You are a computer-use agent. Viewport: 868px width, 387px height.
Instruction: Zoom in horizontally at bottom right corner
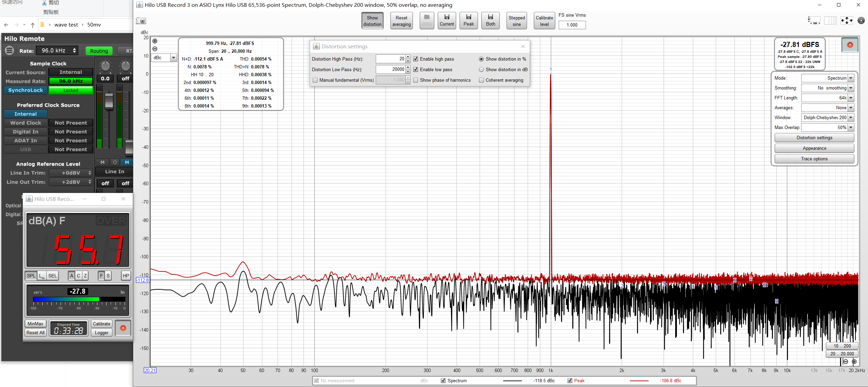pyautogui.click(x=854, y=361)
